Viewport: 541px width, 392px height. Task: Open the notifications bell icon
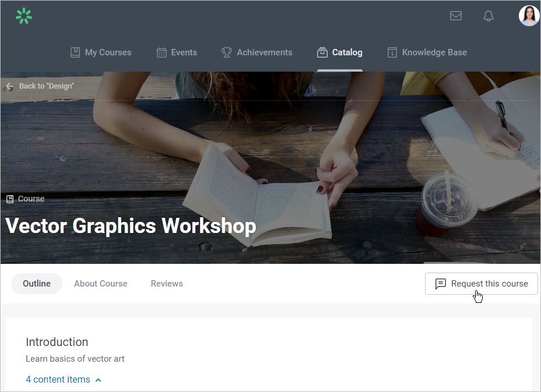point(488,16)
